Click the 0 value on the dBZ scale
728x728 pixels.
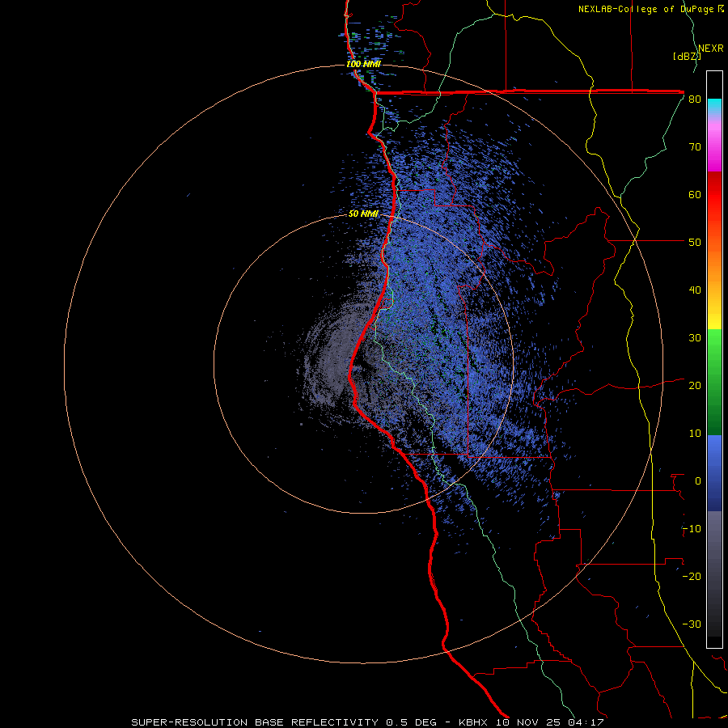pos(698,481)
